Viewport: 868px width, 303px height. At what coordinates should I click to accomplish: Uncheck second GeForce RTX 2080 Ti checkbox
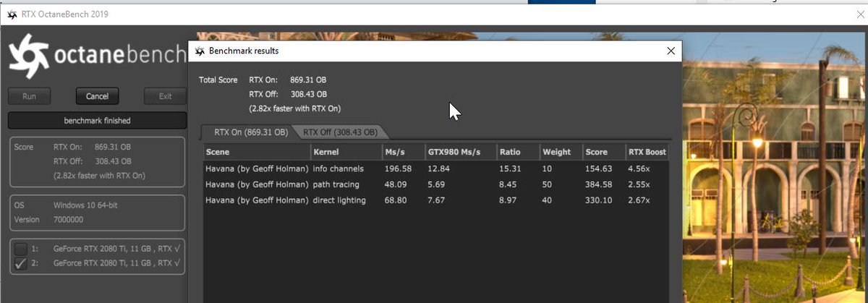20,263
